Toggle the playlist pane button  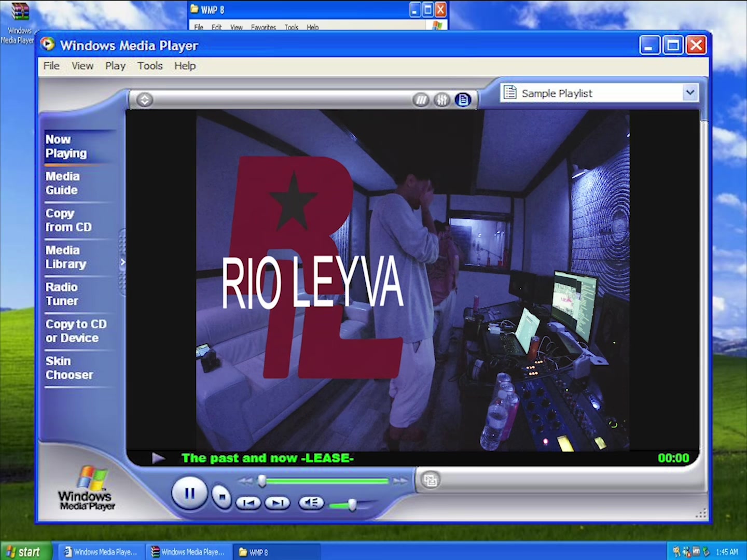pyautogui.click(x=463, y=100)
